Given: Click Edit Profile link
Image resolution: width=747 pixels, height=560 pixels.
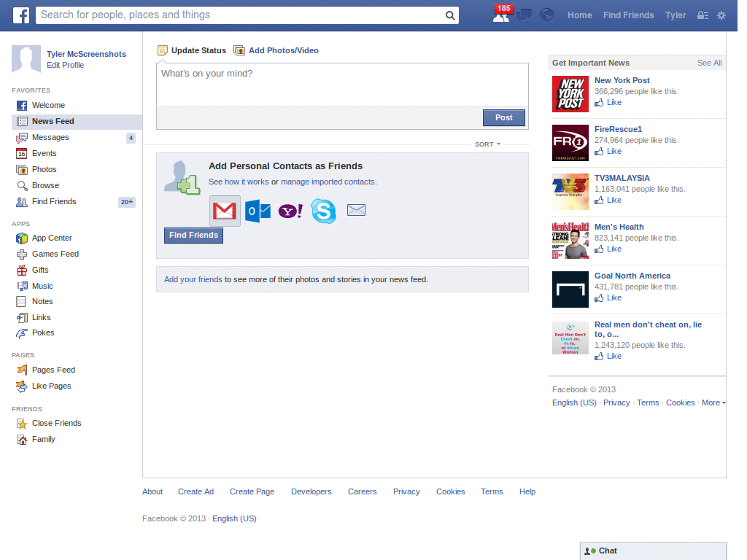Looking at the screenshot, I should [x=65, y=65].
